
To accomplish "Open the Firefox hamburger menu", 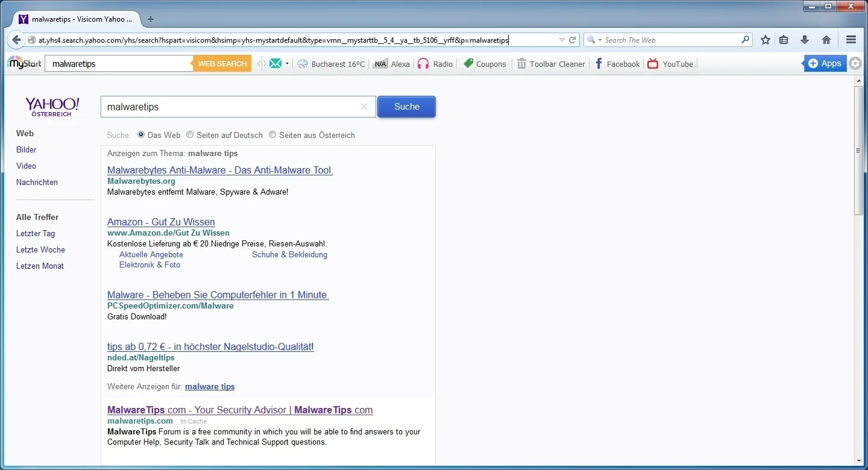I will pyautogui.click(x=851, y=40).
